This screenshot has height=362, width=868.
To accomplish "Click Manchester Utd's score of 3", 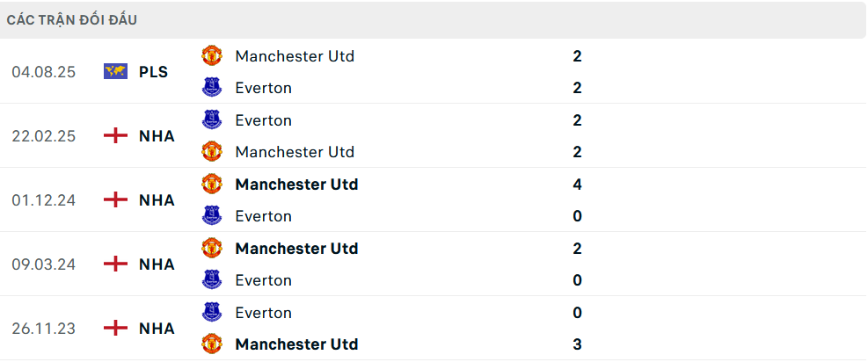I will click(577, 344).
